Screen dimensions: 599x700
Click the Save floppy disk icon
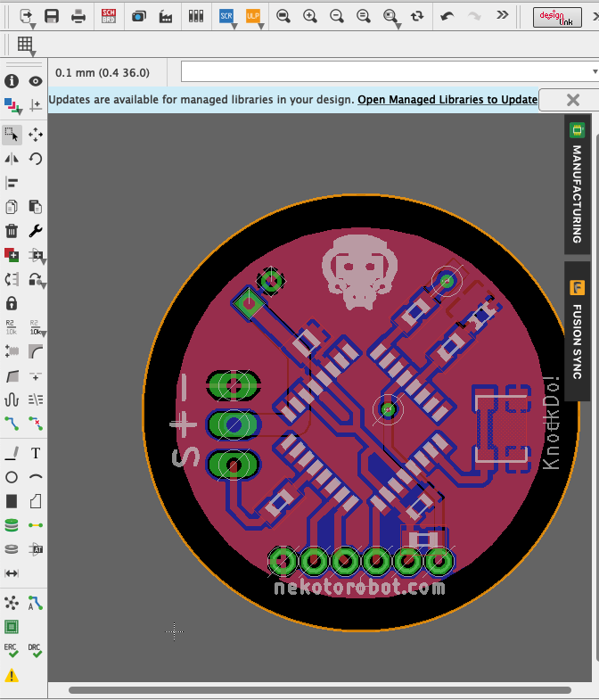(52, 17)
